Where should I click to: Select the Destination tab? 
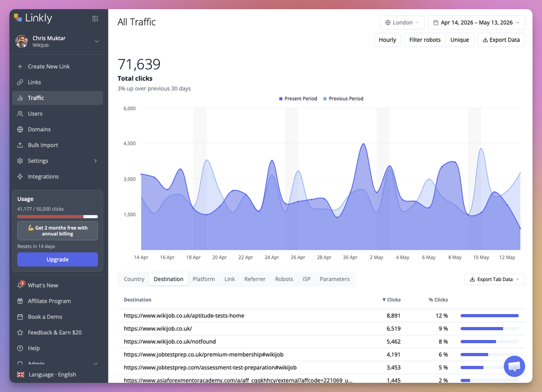(169, 279)
